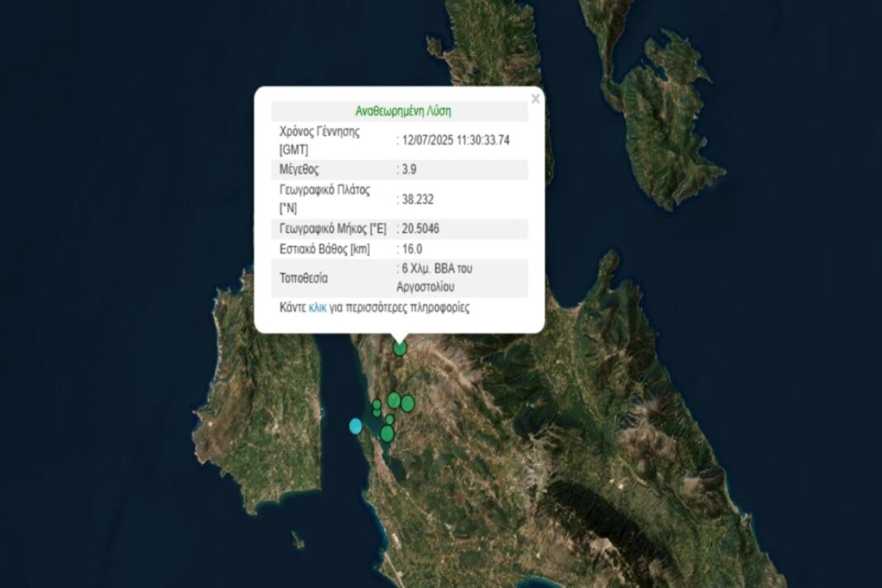Click the "Αναθεωρημένη Λύση" popup header
Viewport: 882px width, 588px height.
tap(402, 111)
